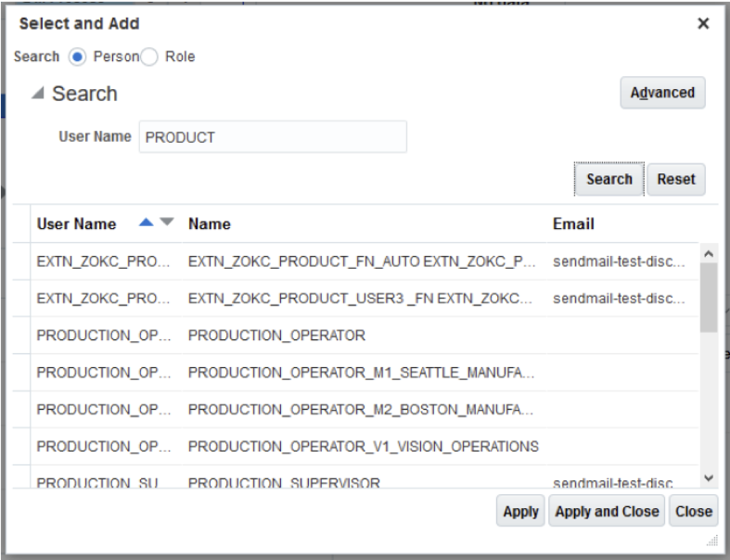Click the Advanced search button
This screenshot has width=730, height=560.
[x=662, y=93]
